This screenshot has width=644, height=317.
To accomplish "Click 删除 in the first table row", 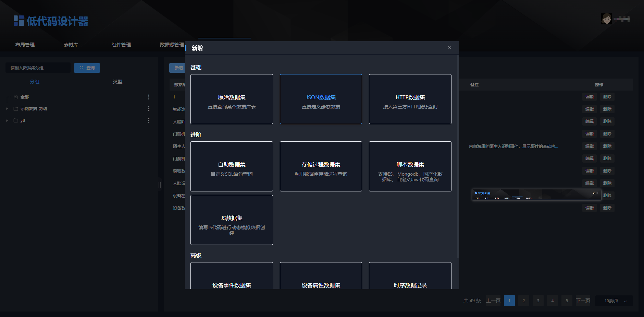I will 607,97.
